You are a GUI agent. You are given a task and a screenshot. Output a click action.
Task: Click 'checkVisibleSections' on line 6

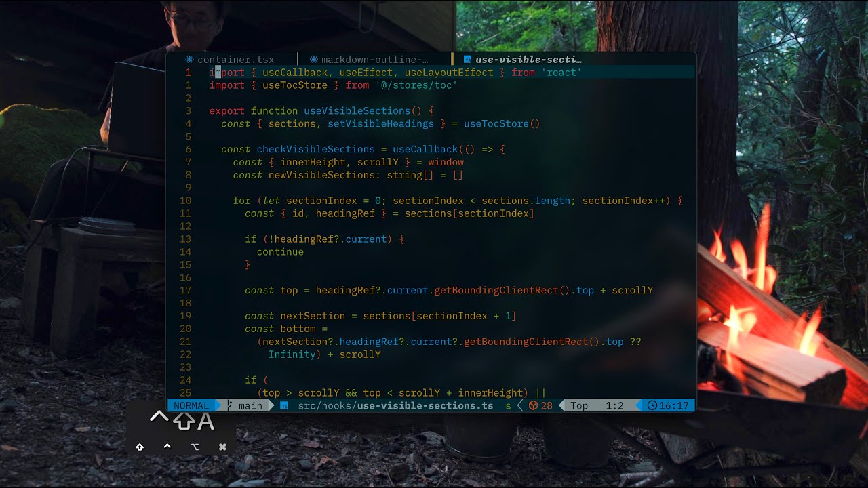pyautogui.click(x=315, y=150)
